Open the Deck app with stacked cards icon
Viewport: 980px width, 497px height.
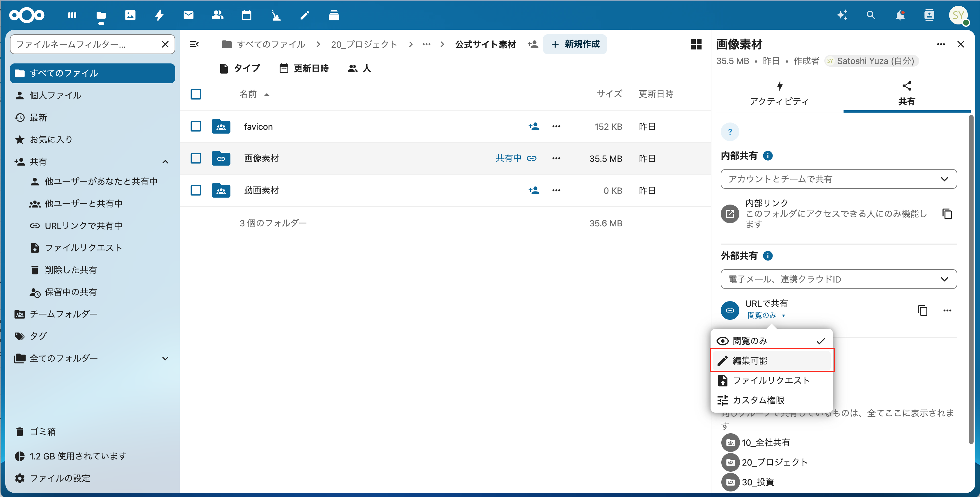point(334,15)
